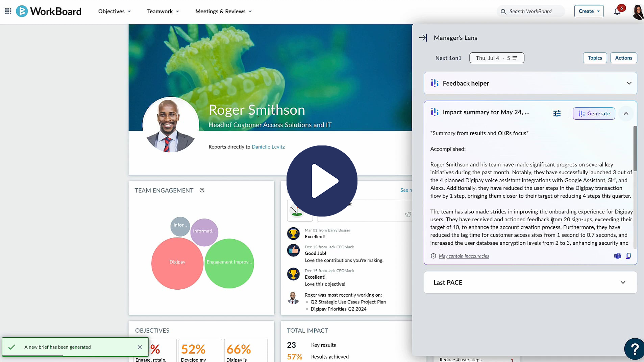Select the gray Infor... bubble
The width and height of the screenshot is (644, 362).
180,226
